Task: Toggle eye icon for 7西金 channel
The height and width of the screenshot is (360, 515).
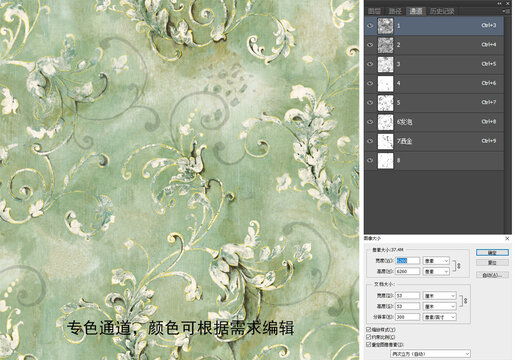Action: point(370,141)
